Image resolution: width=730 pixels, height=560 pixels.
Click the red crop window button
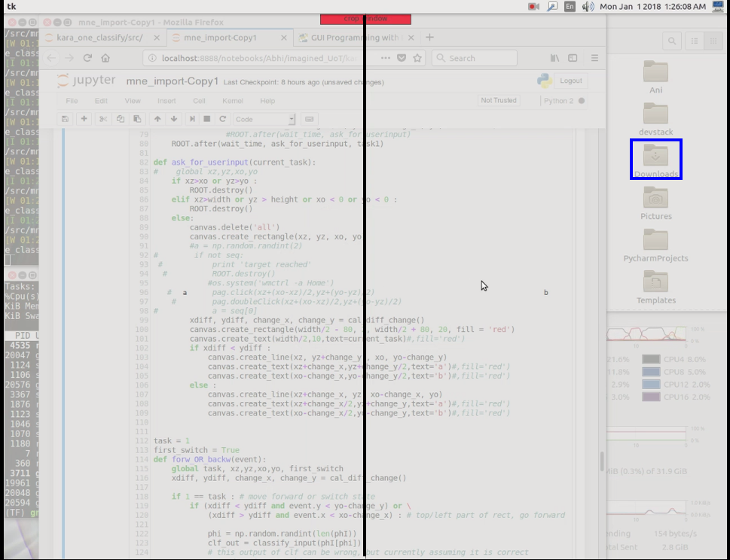[x=365, y=19]
